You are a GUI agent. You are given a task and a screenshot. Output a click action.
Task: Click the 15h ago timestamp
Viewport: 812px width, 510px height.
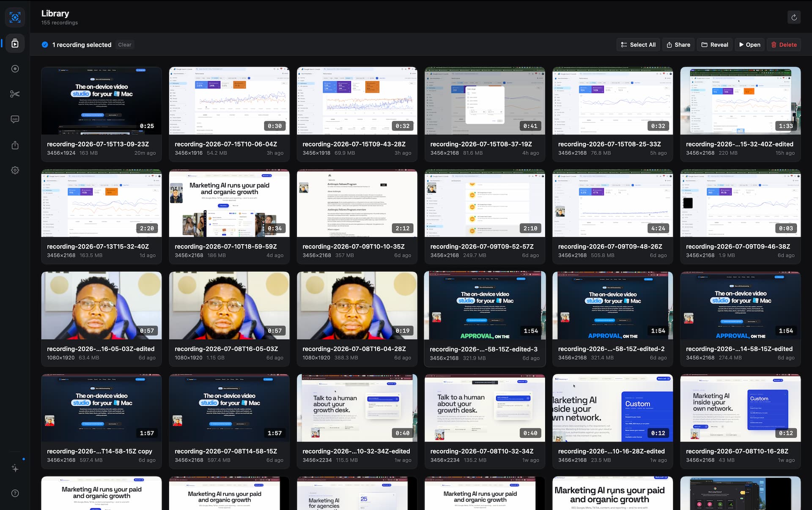pos(785,153)
